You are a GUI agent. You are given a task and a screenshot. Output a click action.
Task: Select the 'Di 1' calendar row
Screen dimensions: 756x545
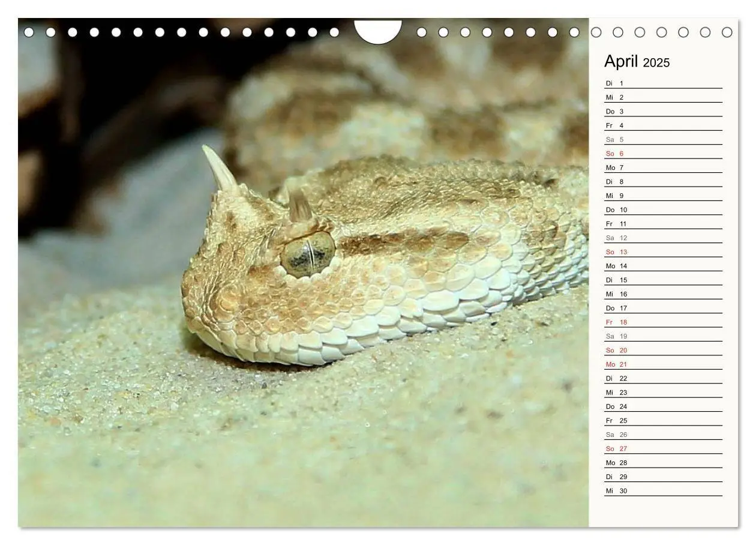tap(663, 83)
